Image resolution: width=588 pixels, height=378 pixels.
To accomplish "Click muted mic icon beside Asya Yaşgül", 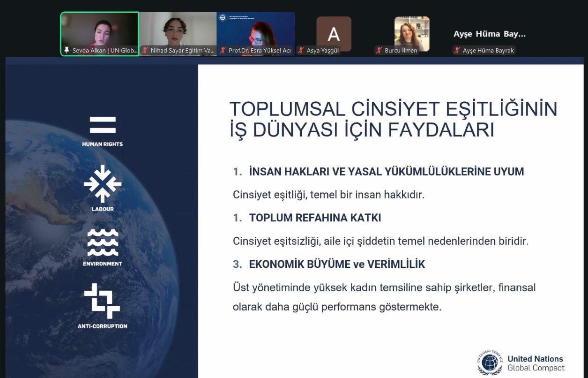I will [301, 51].
